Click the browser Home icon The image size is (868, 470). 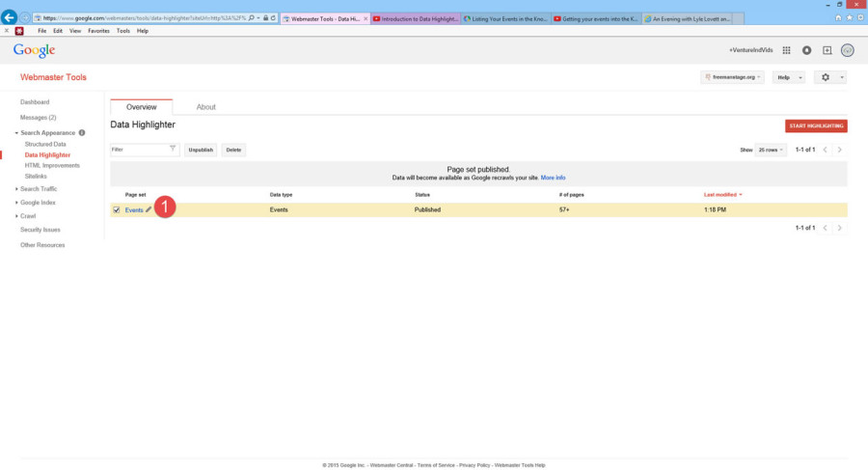(x=838, y=17)
